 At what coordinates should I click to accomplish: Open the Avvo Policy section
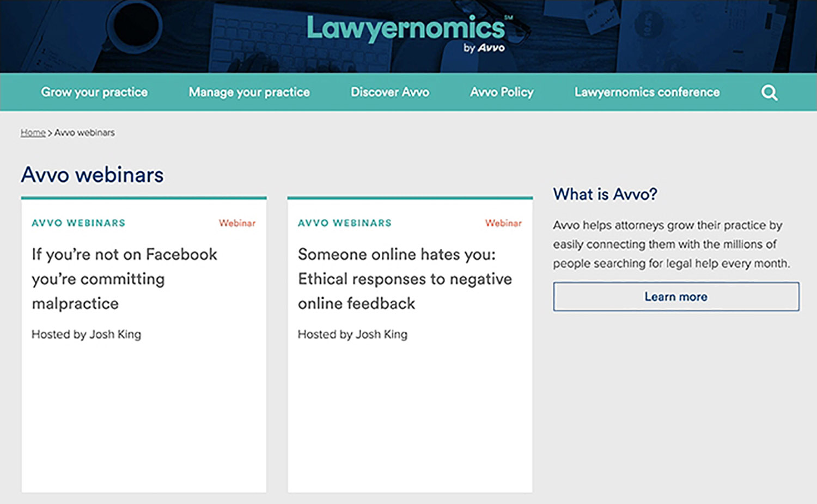click(501, 92)
